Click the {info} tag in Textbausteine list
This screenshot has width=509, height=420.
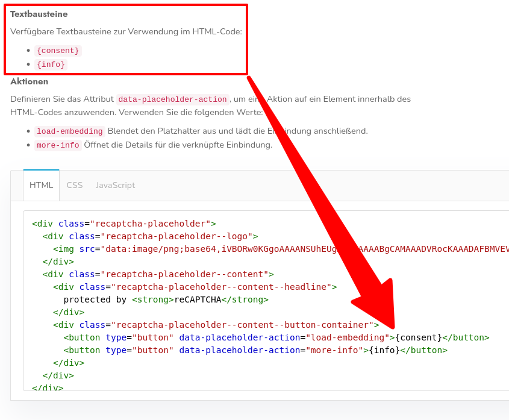[x=51, y=64]
